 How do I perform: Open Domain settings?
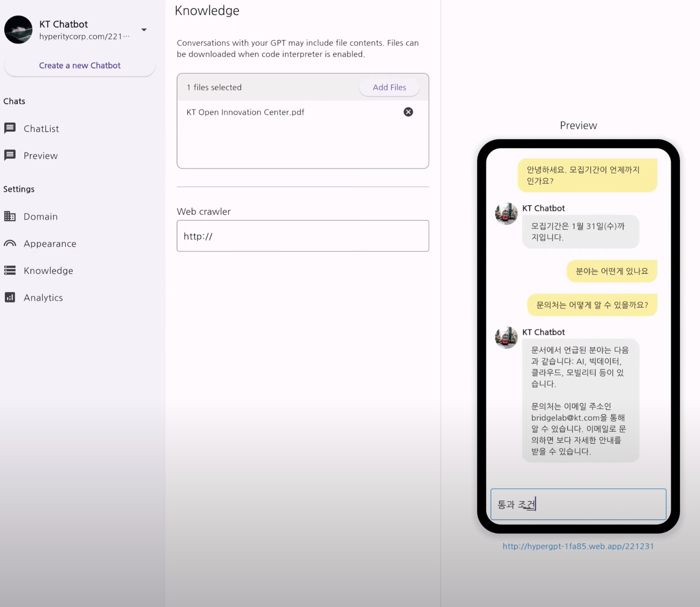tap(40, 216)
